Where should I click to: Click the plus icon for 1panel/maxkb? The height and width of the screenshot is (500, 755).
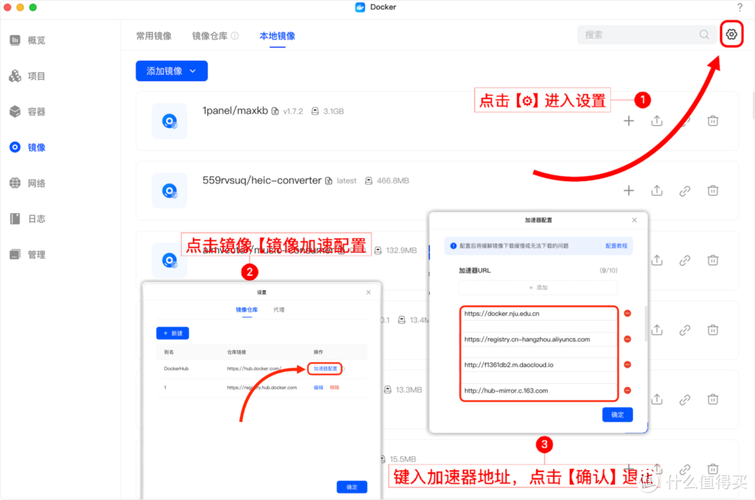point(628,121)
